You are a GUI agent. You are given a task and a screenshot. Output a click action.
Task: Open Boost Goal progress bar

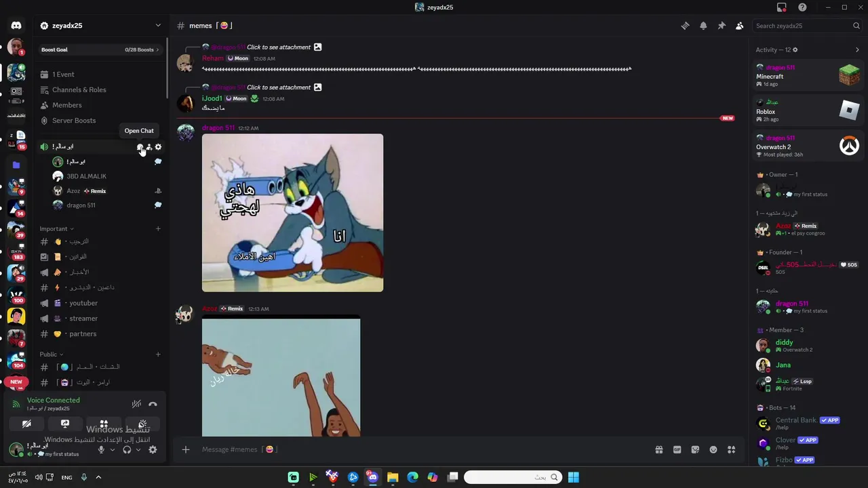[x=100, y=49]
